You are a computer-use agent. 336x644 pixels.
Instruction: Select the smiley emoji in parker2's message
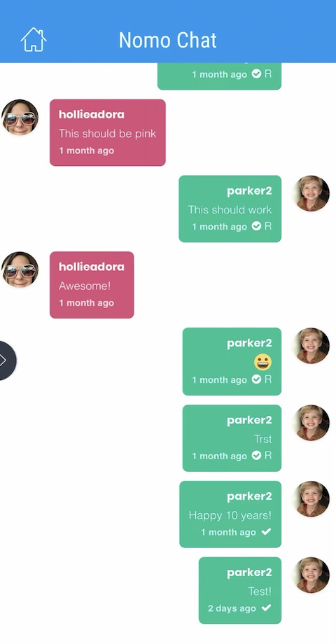pos(263,363)
